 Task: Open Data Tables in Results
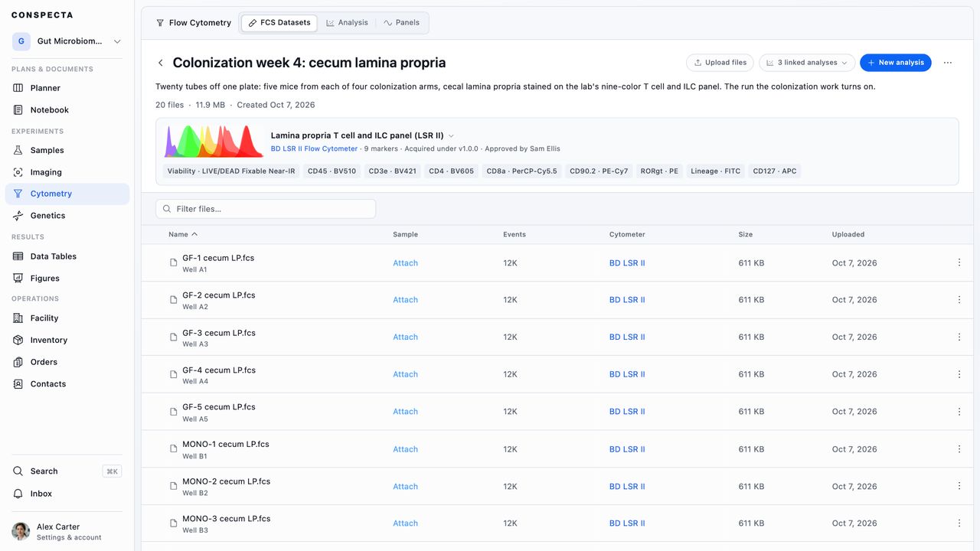(x=67, y=256)
